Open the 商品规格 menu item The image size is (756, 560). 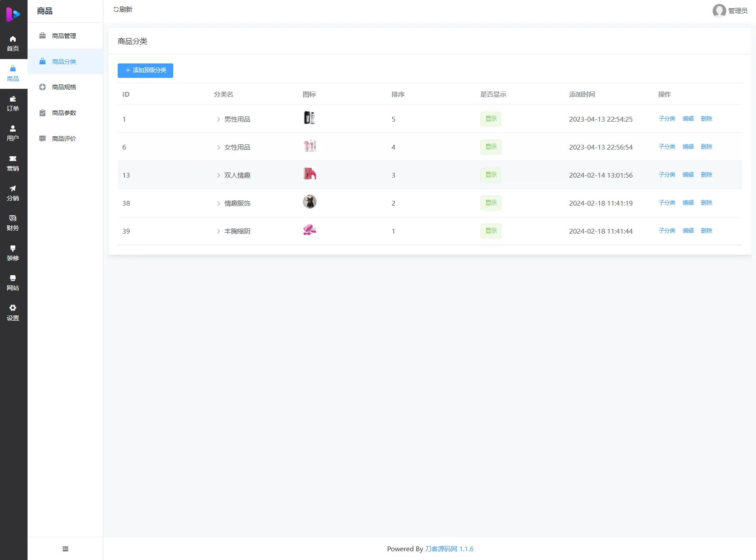tap(64, 87)
